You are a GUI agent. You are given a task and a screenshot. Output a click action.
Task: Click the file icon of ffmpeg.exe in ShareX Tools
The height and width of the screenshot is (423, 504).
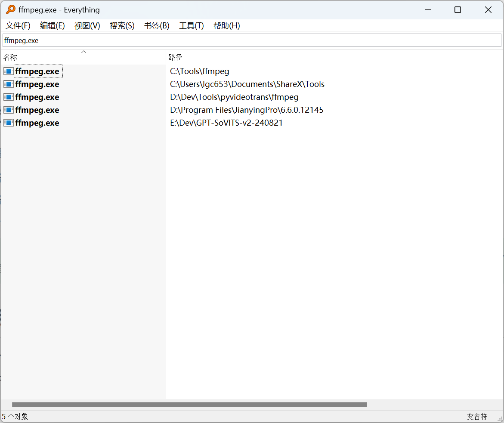coord(9,84)
